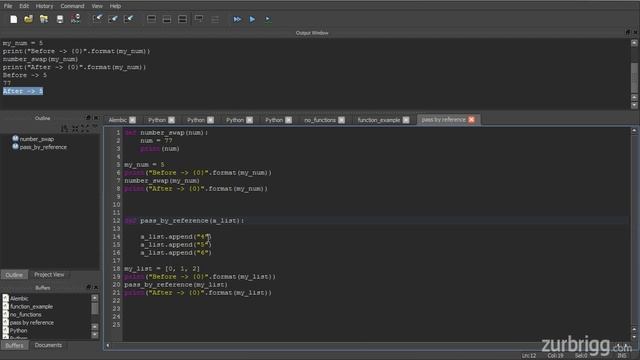Image resolution: width=640 pixels, height=360 pixels.
Task: Click the Output Window bottom scroll arrow
Action: point(634,105)
